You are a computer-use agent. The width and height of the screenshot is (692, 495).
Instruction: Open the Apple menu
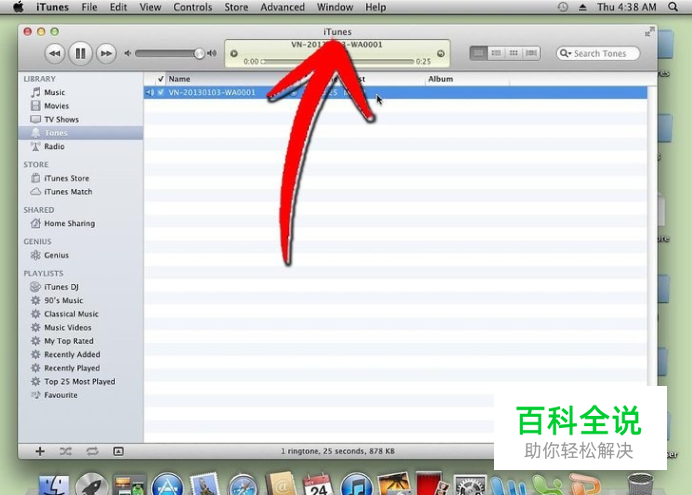pyautogui.click(x=18, y=7)
